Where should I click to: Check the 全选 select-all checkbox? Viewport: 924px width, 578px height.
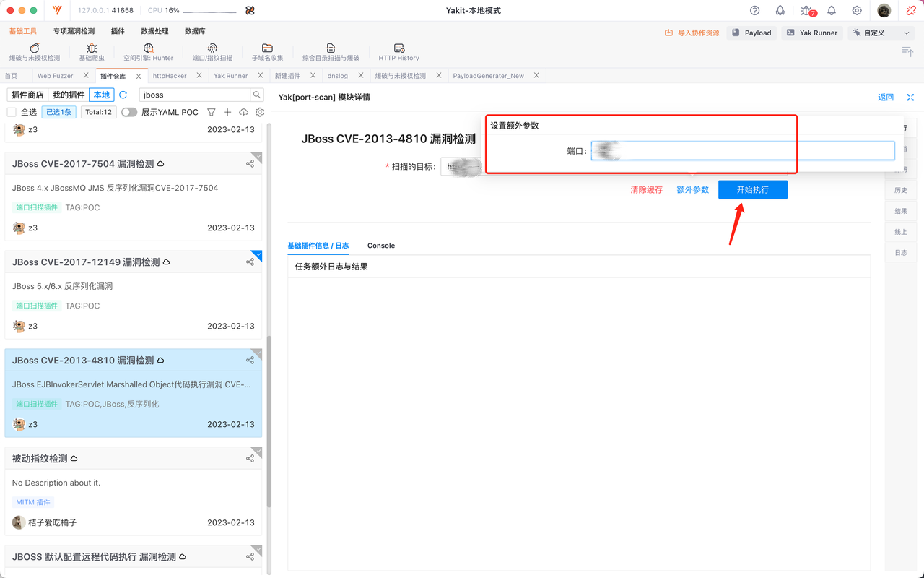click(x=12, y=112)
